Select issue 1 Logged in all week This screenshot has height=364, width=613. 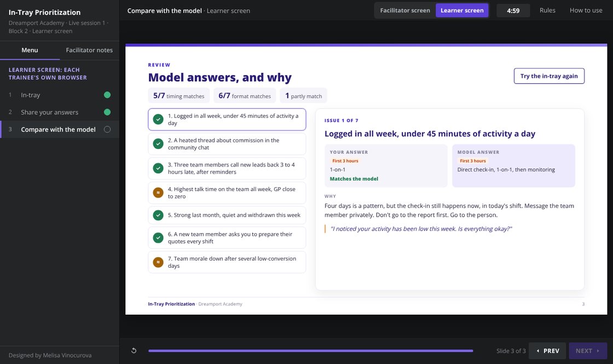[227, 119]
